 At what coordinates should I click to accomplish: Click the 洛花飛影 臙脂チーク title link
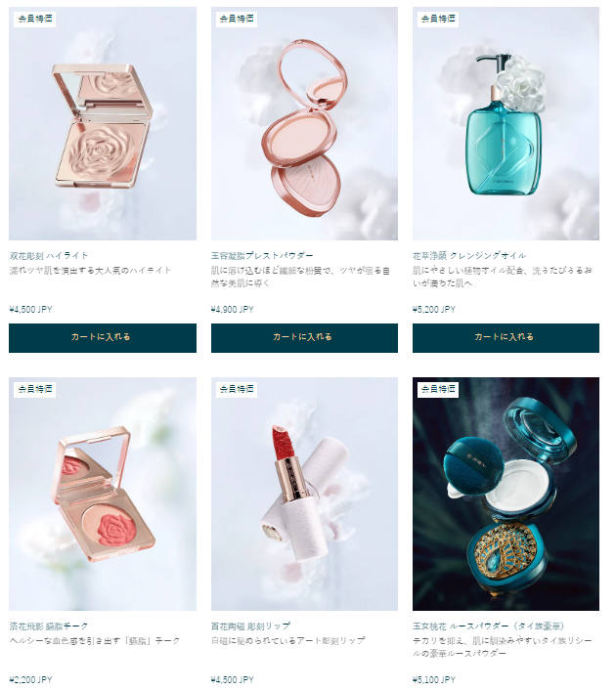[49, 625]
